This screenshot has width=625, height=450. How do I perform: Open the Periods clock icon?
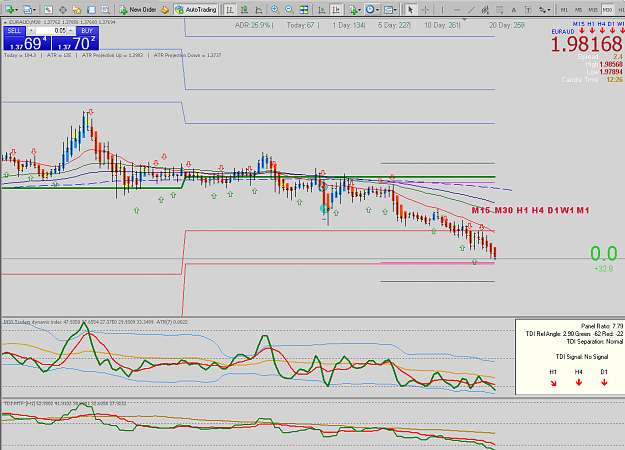370,10
